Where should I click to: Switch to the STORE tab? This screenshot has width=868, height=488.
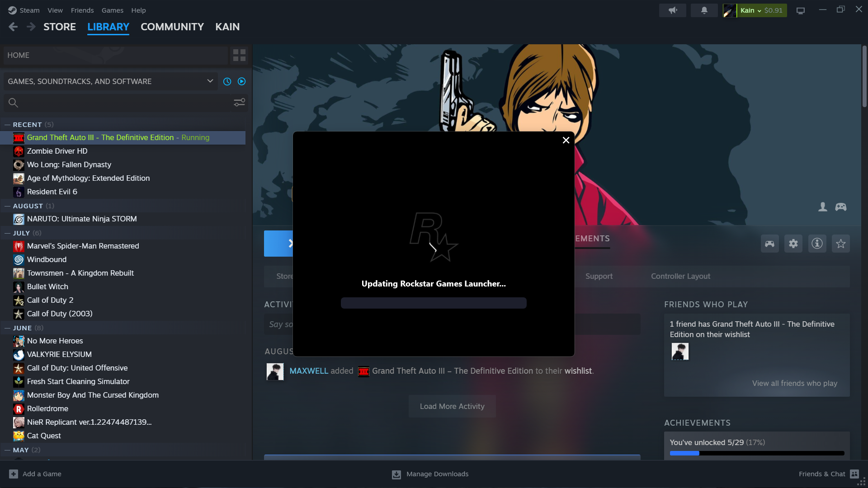click(x=60, y=27)
